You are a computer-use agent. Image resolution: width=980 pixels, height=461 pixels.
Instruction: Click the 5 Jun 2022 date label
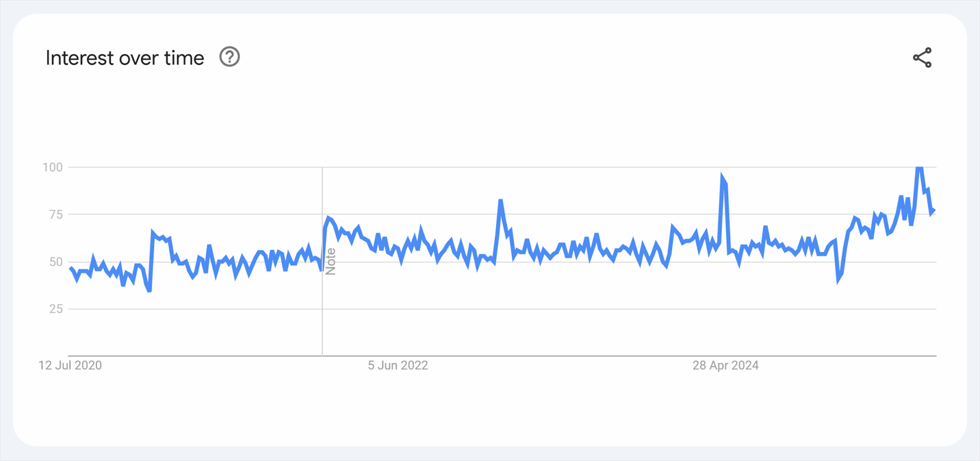pyautogui.click(x=397, y=365)
